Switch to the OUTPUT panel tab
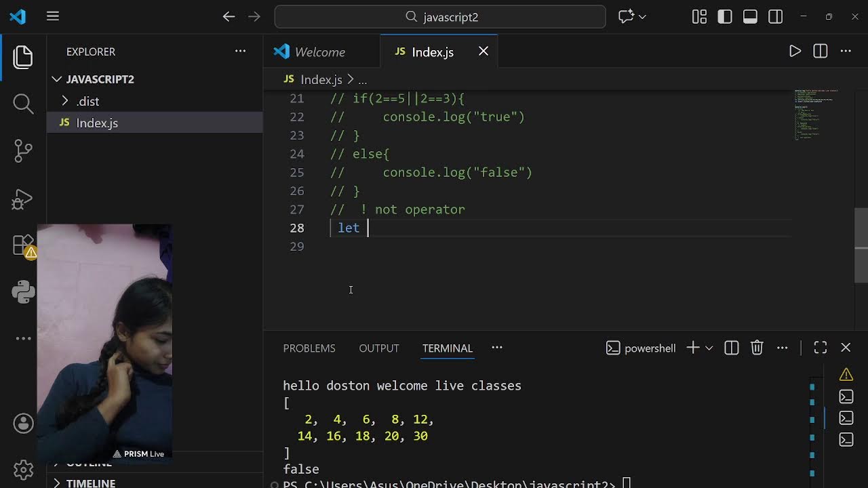This screenshot has width=868, height=488. pos(379,348)
